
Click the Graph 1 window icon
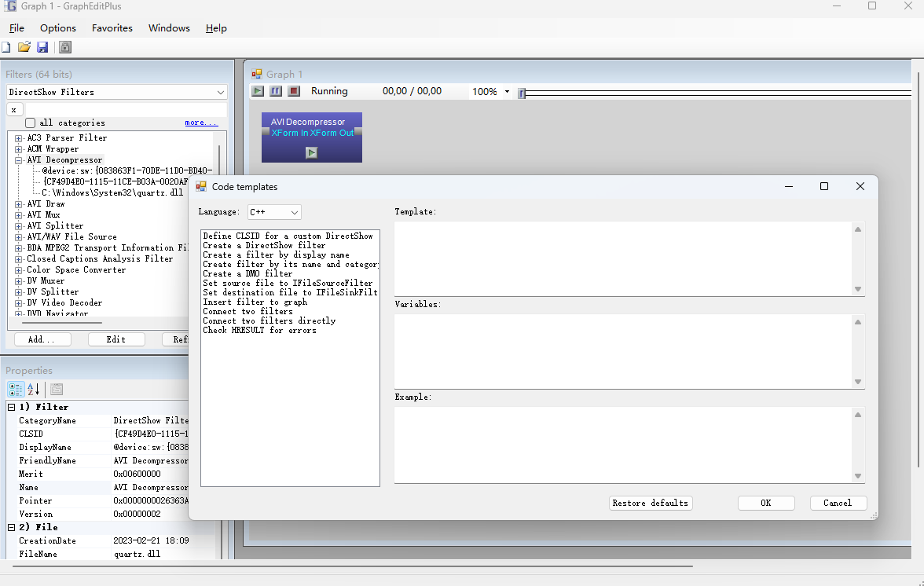(257, 74)
